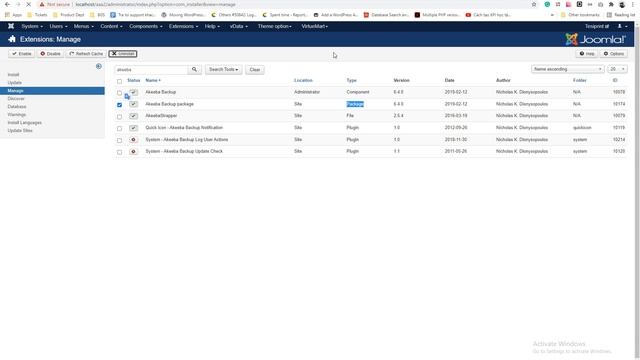Open the Theme option menu
640x360 pixels.
click(x=274, y=26)
